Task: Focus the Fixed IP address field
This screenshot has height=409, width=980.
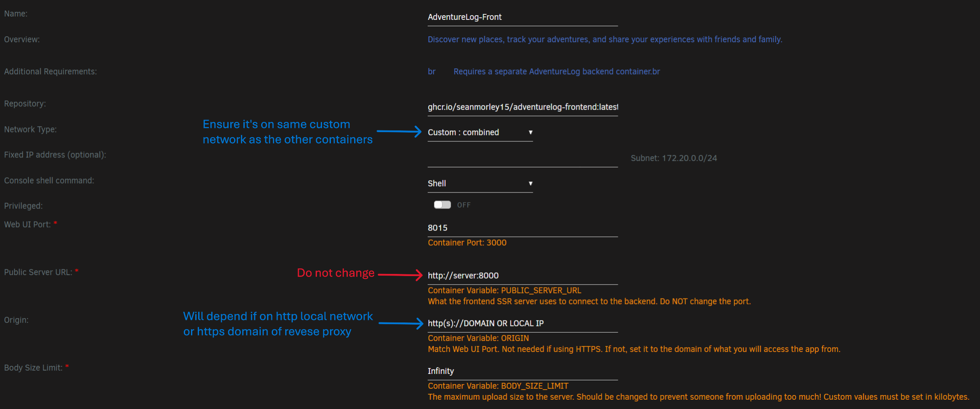Action: coord(522,159)
